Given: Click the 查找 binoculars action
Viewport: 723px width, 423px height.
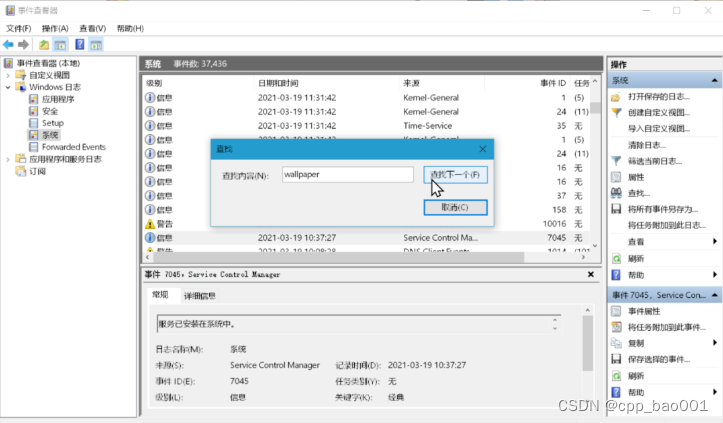Looking at the screenshot, I should pyautogui.click(x=639, y=193).
